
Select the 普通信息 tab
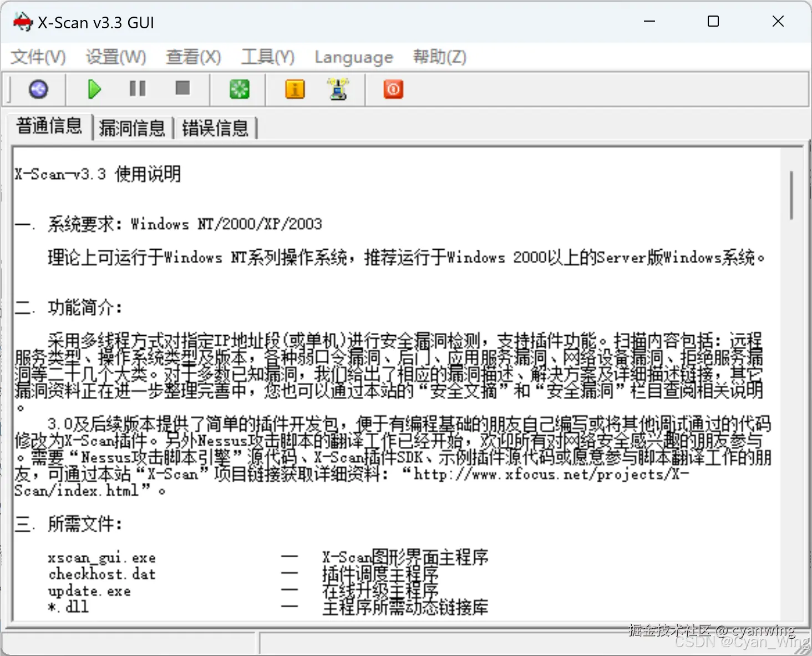49,125
